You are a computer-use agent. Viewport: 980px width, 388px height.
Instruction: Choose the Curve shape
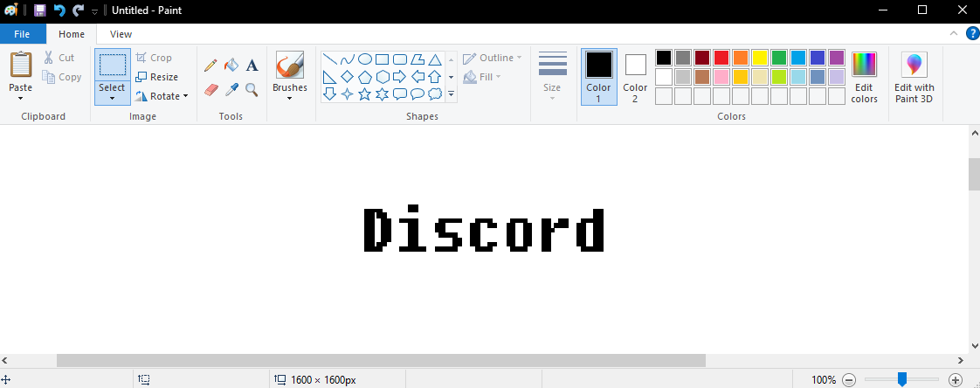pyautogui.click(x=348, y=59)
